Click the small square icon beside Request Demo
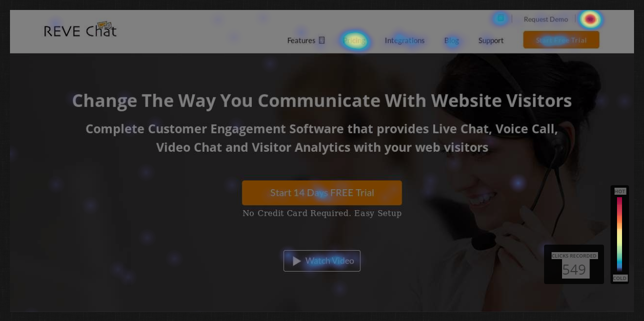 (x=500, y=18)
